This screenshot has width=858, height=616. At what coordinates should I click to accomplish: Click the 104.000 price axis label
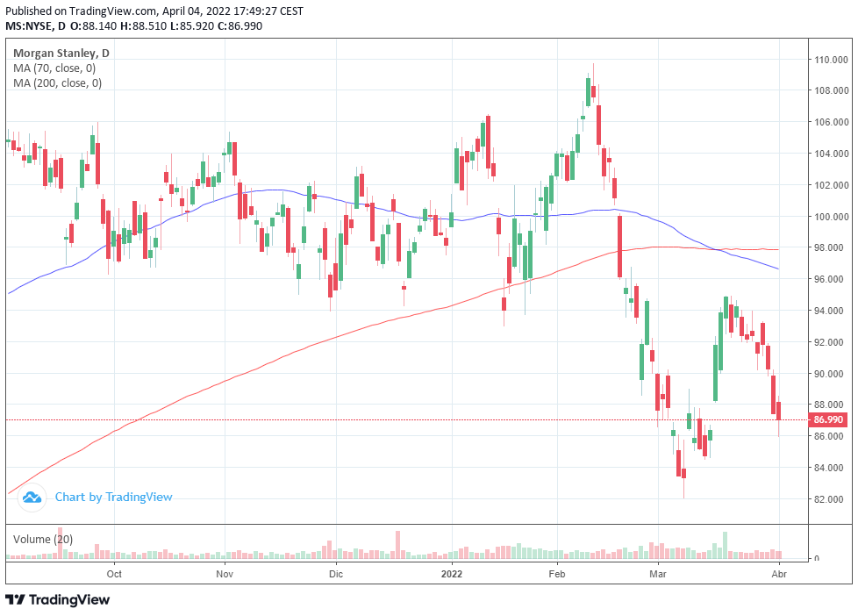click(831, 154)
